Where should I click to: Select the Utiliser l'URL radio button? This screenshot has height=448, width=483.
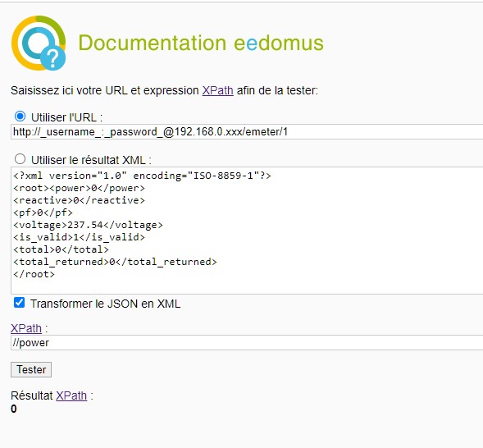tap(20, 117)
